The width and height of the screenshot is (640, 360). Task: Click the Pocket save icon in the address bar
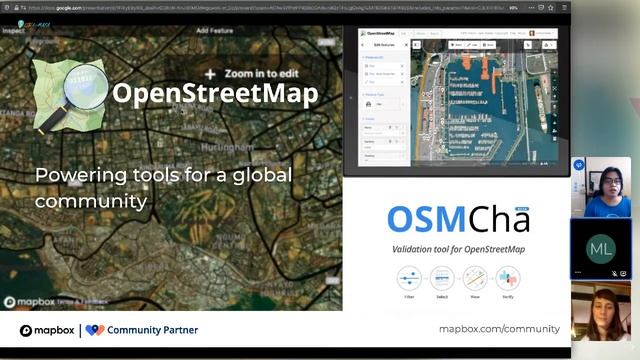coord(541,8)
